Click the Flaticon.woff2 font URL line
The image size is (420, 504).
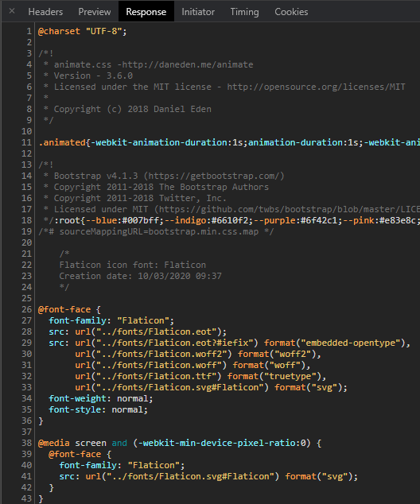point(198,354)
